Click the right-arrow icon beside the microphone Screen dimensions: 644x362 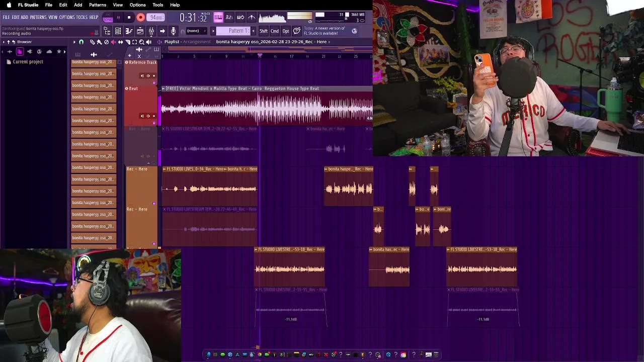click(x=163, y=31)
